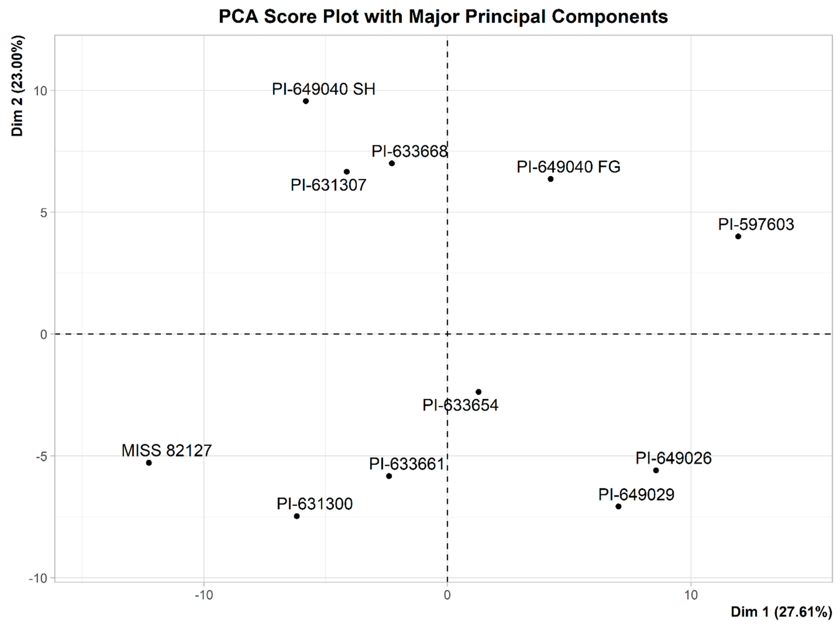Click the PI-633668 data point

coord(392,163)
